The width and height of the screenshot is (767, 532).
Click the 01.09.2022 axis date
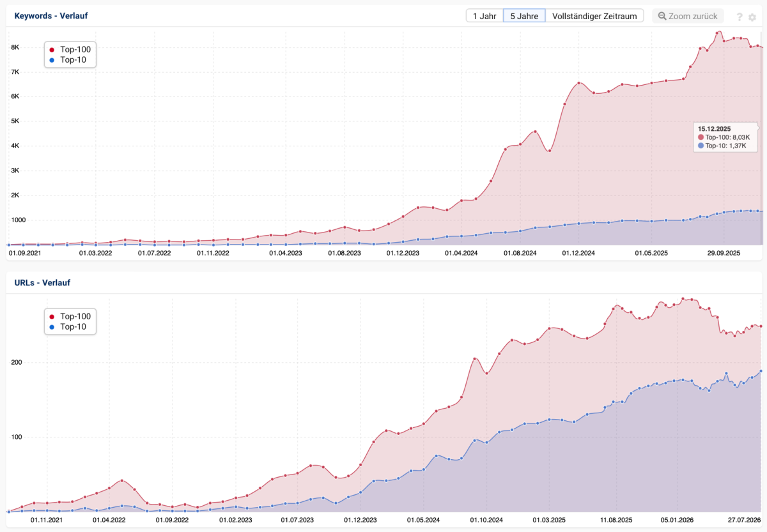173,520
